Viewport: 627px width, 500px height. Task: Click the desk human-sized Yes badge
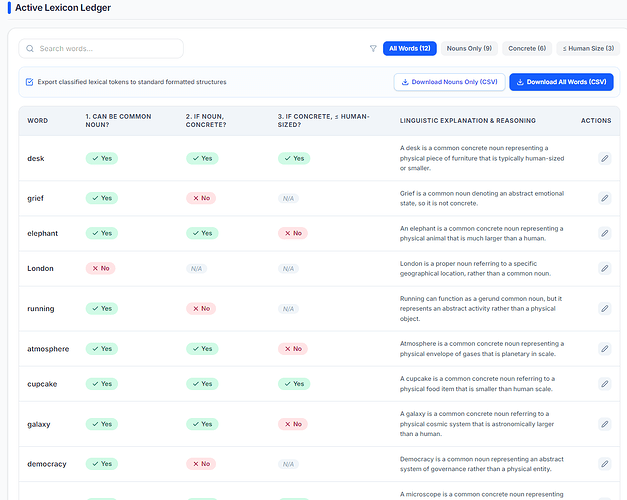pos(294,158)
